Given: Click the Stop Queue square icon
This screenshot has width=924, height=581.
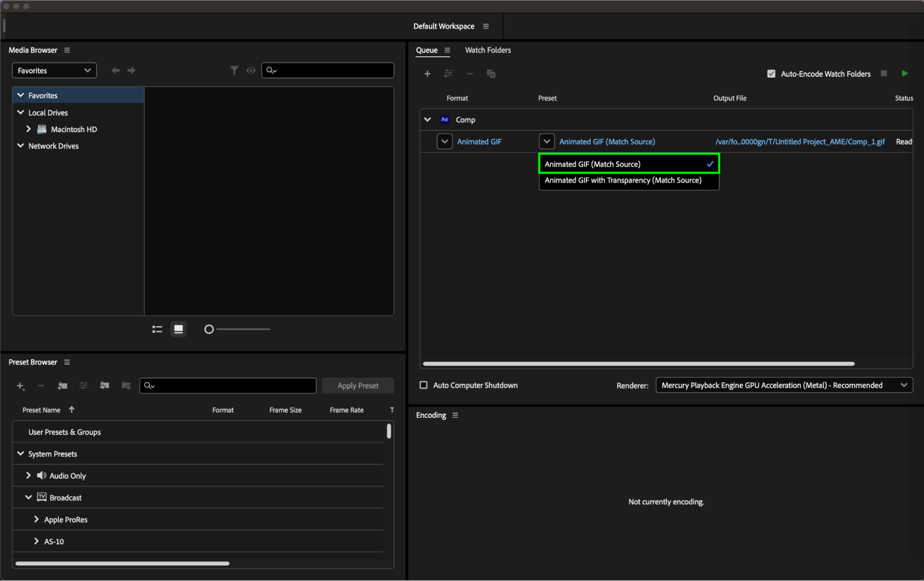Looking at the screenshot, I should point(884,73).
